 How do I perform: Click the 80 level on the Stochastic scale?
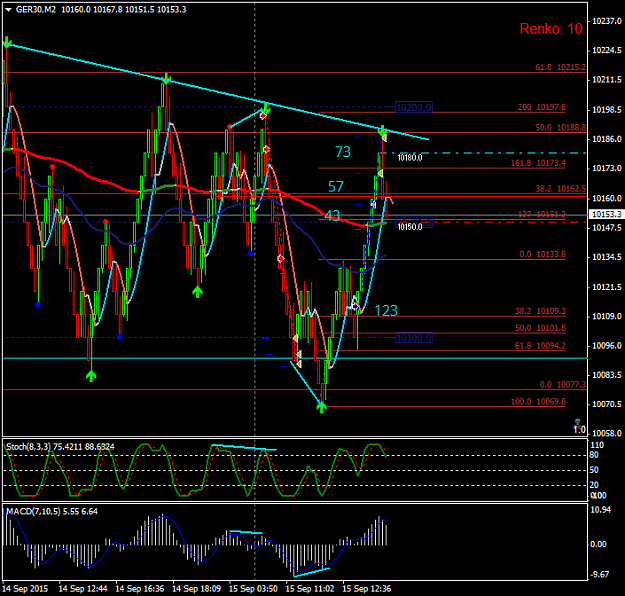pos(594,455)
